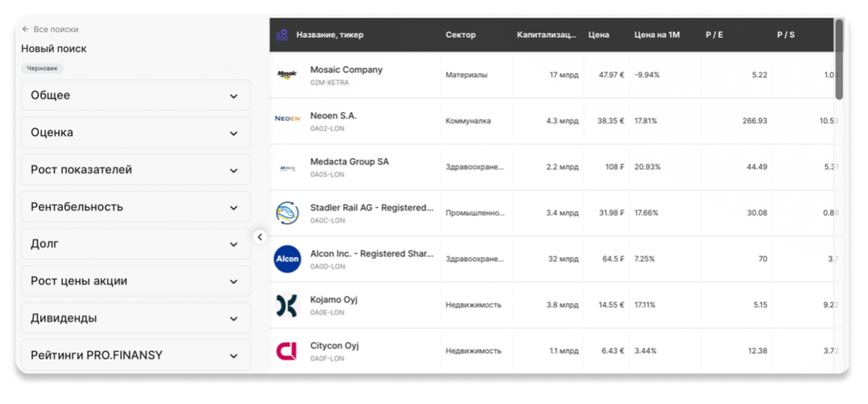Screen dimensions: 868x404
Task: Click the Neoen logo
Action: tap(287, 118)
